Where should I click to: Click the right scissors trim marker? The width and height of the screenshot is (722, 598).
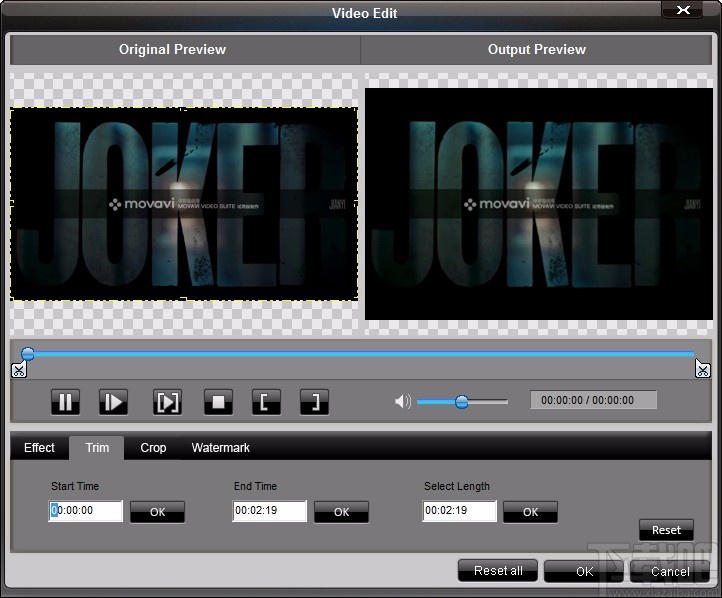[x=703, y=370]
